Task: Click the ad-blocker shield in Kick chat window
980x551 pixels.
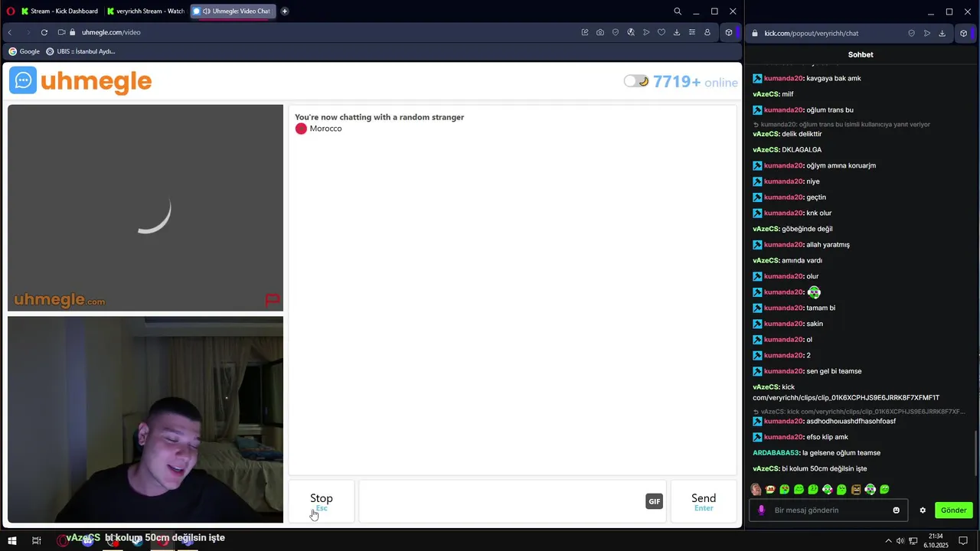Action: pyautogui.click(x=911, y=33)
